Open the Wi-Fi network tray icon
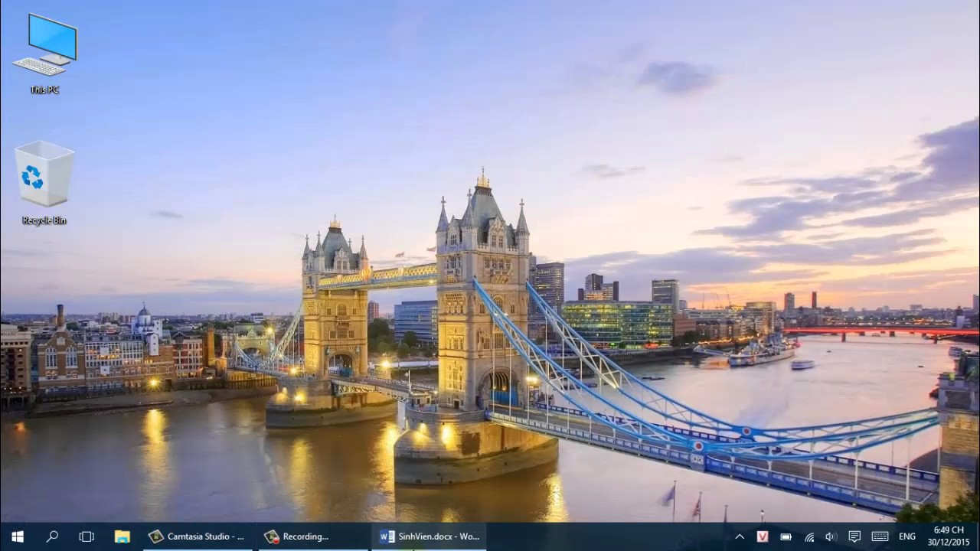 pos(808,536)
